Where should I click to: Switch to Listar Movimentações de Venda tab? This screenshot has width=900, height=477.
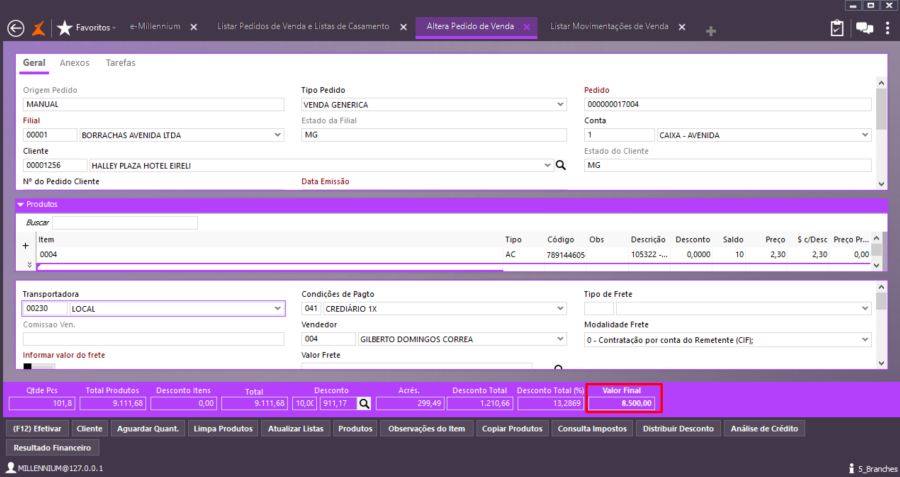pyautogui.click(x=609, y=27)
